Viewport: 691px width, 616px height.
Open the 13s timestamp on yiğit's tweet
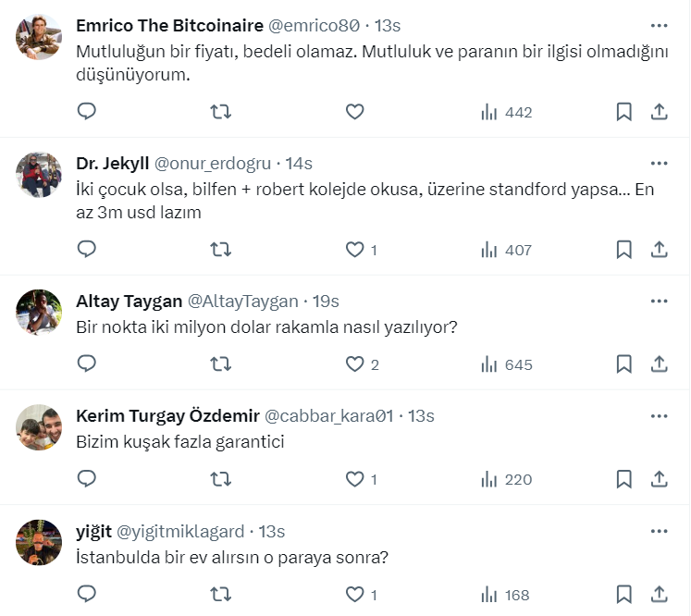point(272,532)
